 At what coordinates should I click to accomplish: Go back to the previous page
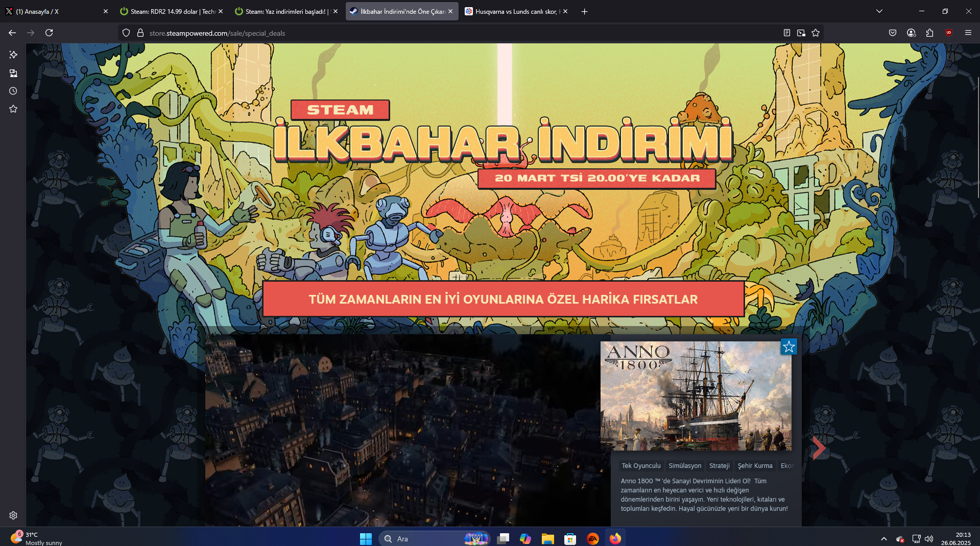(12, 33)
